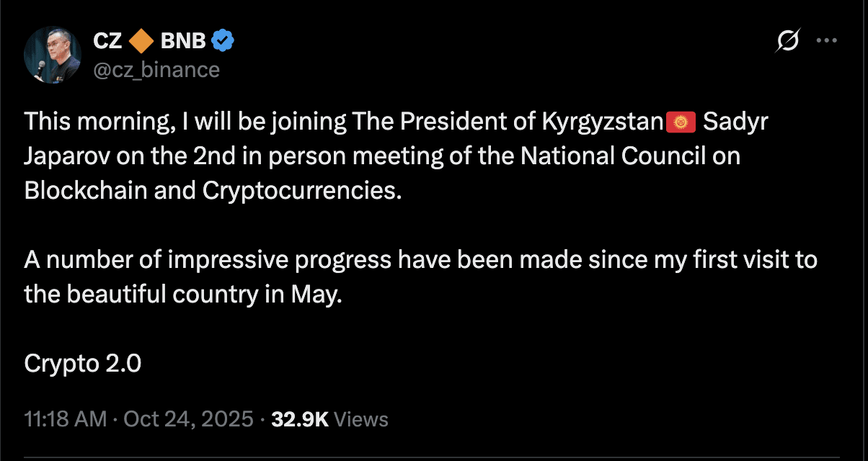Viewport: 868px width, 461px height.
Task: Click the "Crypto 2.0" line of text
Action: point(83,364)
